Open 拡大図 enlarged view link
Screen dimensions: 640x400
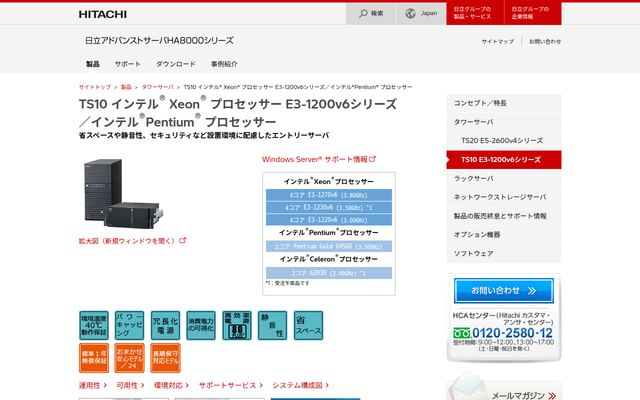tap(132, 241)
